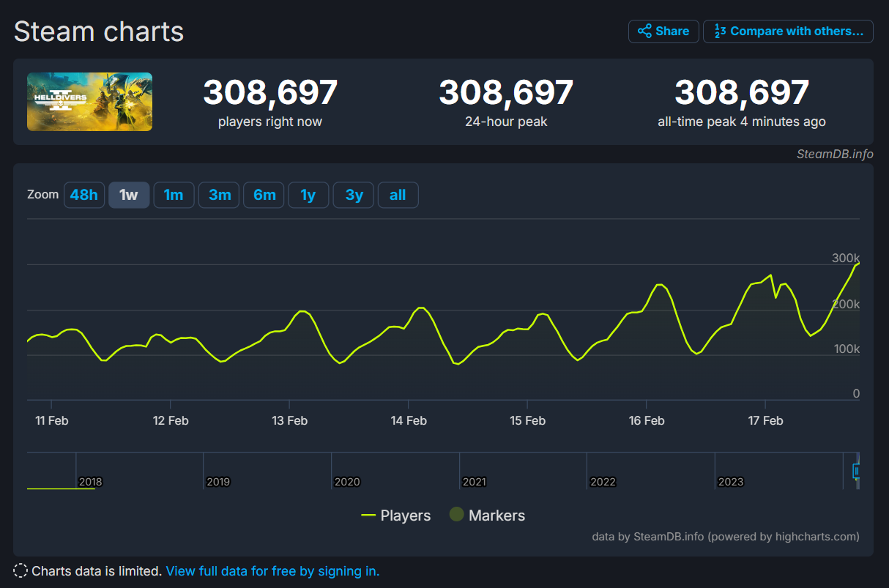Select 6m zoom range
The width and height of the screenshot is (889, 588).
(x=264, y=195)
